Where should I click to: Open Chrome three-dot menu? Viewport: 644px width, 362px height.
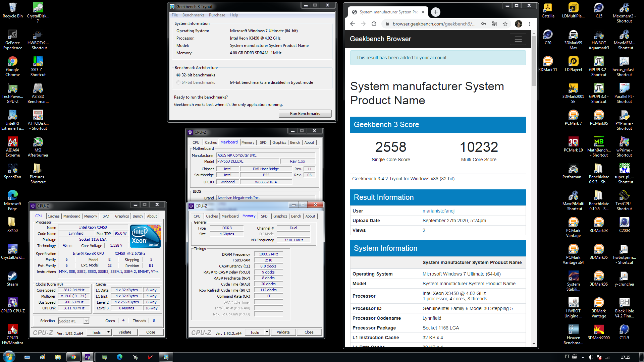click(x=529, y=24)
